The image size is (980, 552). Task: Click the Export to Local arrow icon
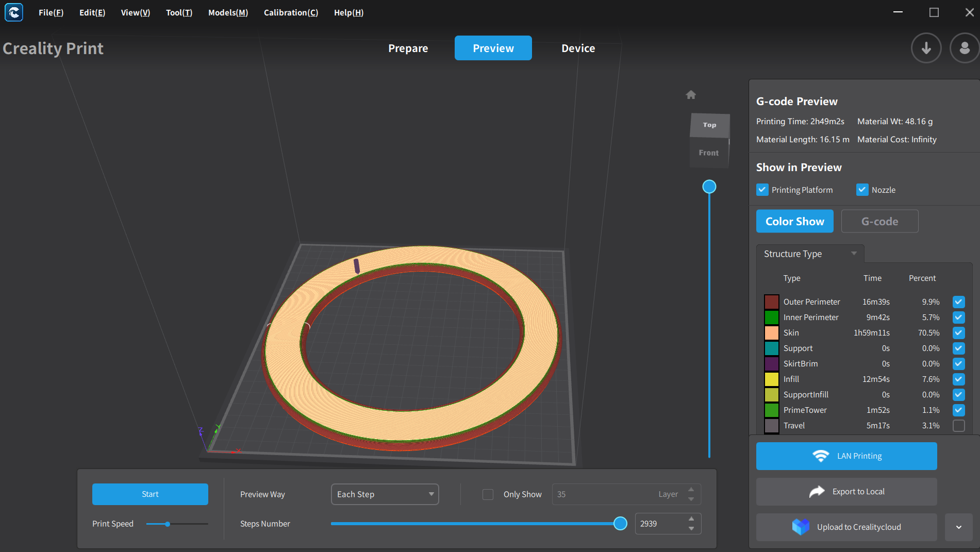[817, 492]
